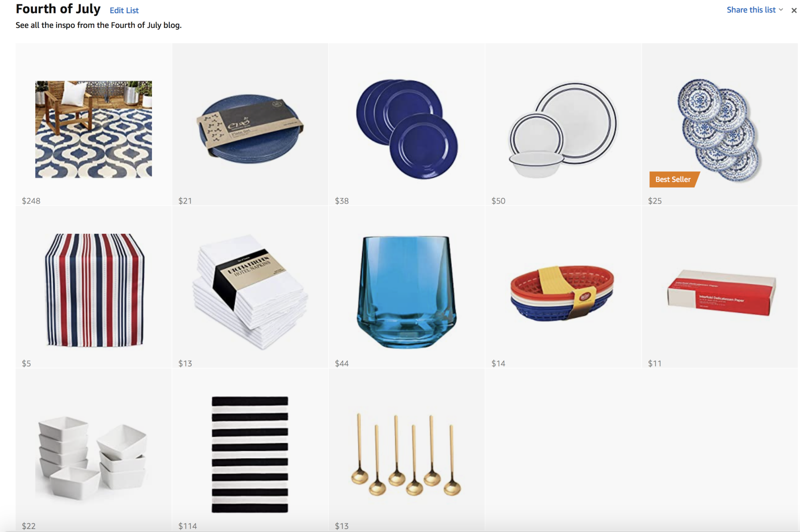
Task: Open the blue faceted drinking glass
Action: (x=406, y=292)
